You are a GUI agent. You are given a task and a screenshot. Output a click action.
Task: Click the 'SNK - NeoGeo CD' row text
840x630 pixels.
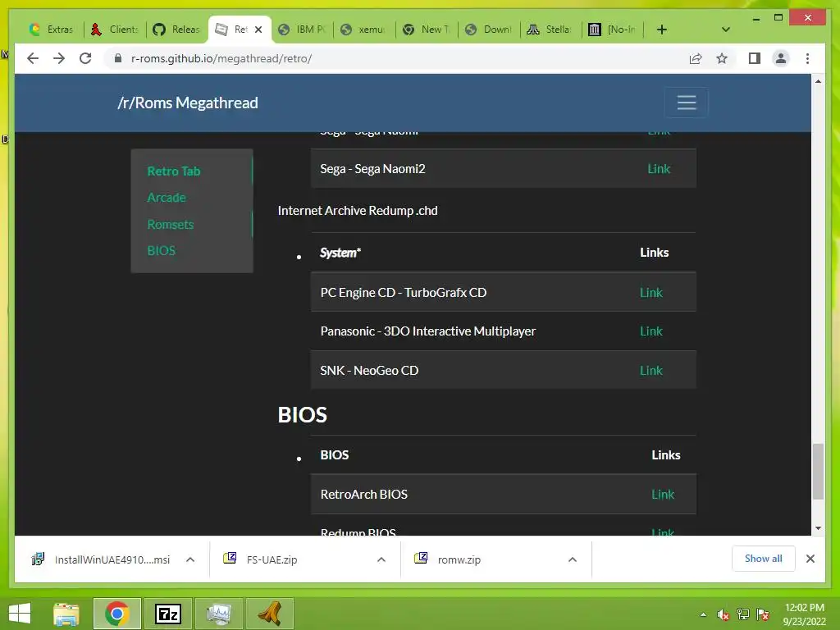pos(369,370)
